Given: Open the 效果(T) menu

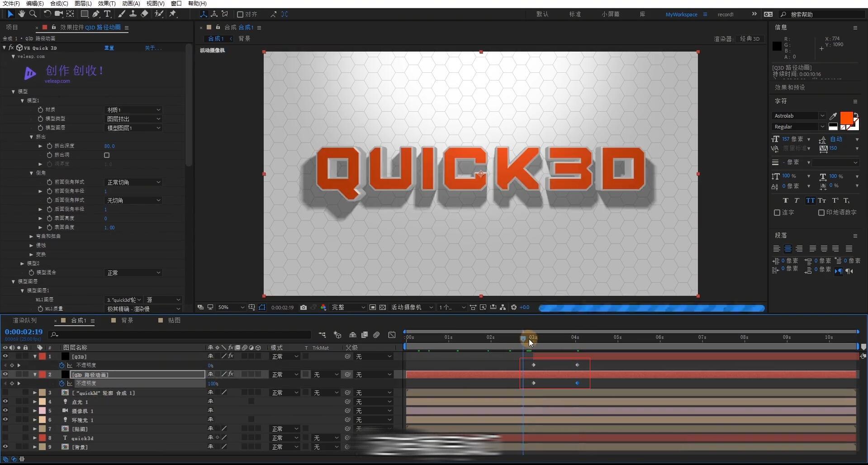Looking at the screenshot, I should (x=107, y=4).
